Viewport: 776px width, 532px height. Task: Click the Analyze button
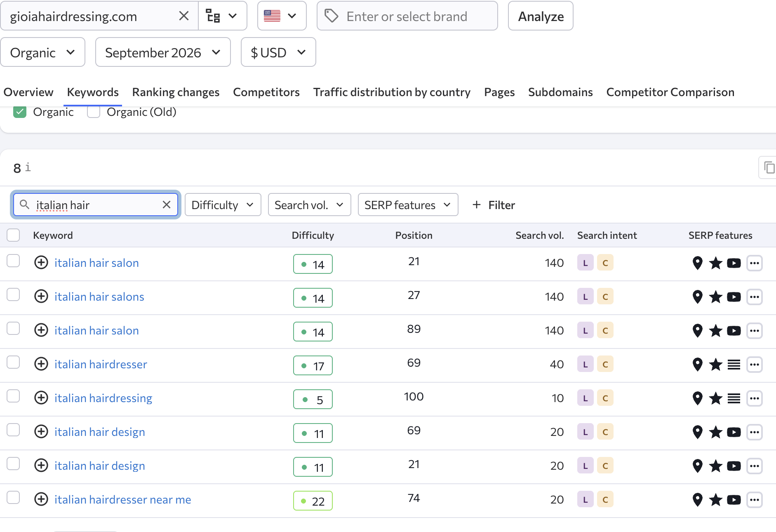pos(541,16)
